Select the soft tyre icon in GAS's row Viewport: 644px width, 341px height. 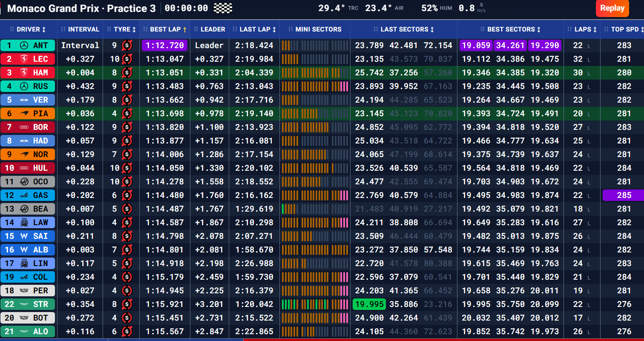point(127,195)
